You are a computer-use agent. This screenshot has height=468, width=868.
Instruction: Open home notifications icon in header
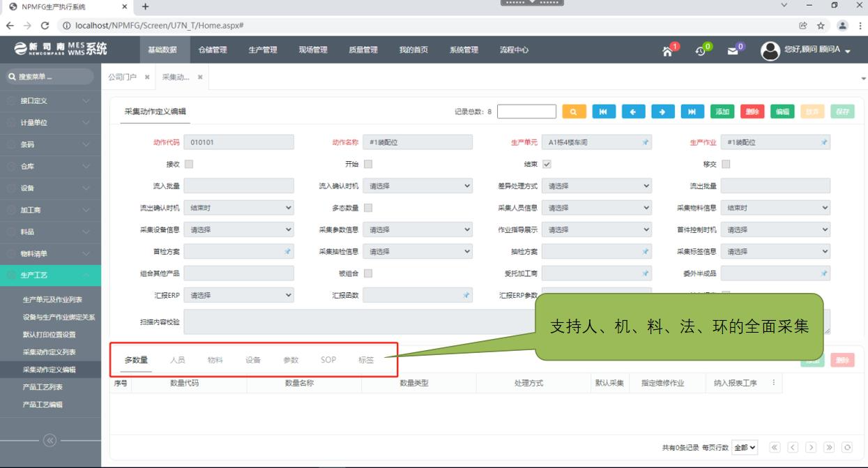click(670, 50)
